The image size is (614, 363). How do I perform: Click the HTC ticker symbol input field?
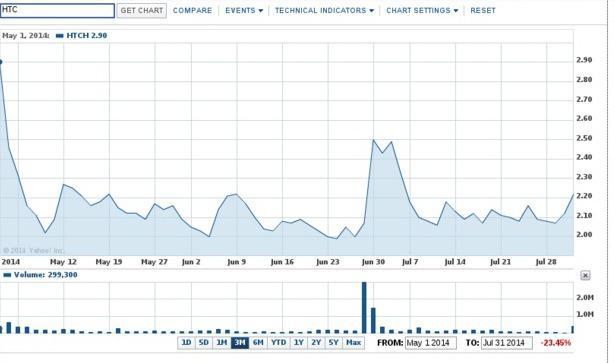point(57,11)
